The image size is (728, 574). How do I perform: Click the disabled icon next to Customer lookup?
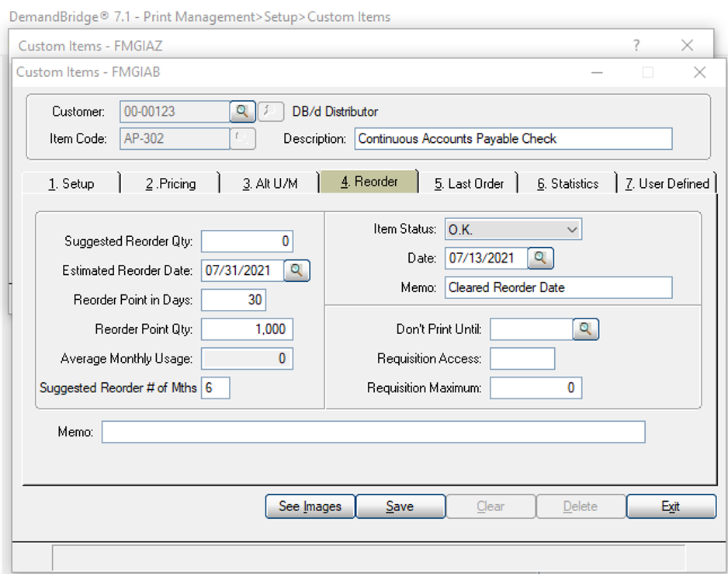click(270, 112)
